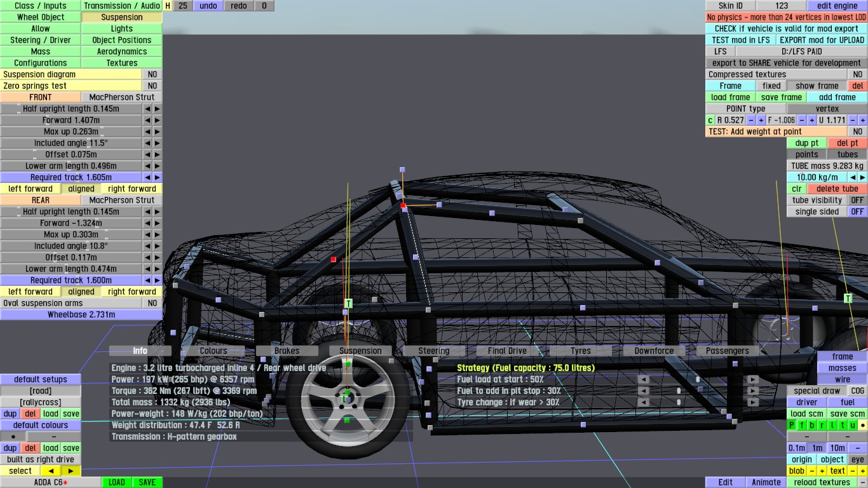The image size is (868, 488).
Task: Toggle single sided OFF switch
Action: click(x=858, y=212)
